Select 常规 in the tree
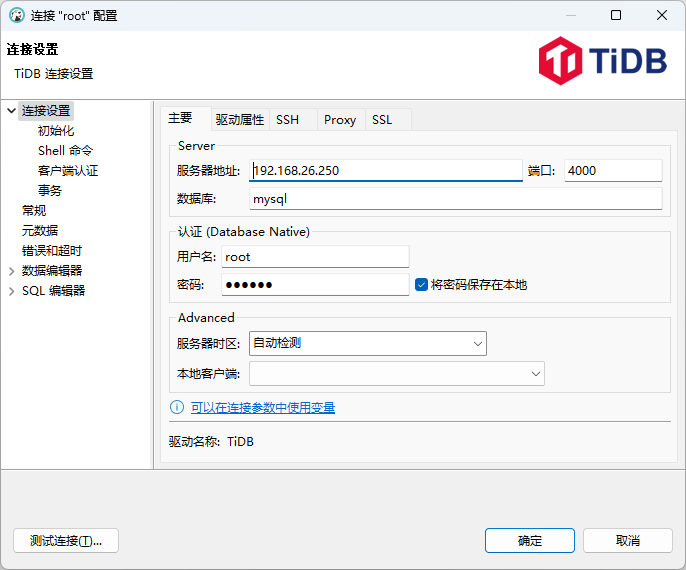The width and height of the screenshot is (686, 570). tap(34, 210)
